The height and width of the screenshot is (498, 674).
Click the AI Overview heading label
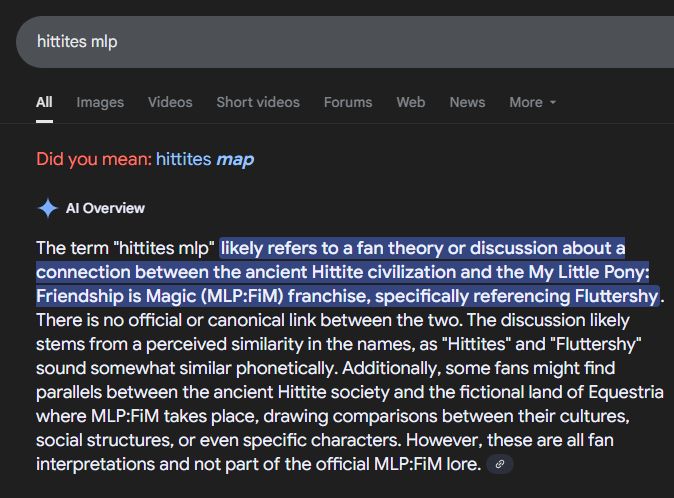click(105, 208)
